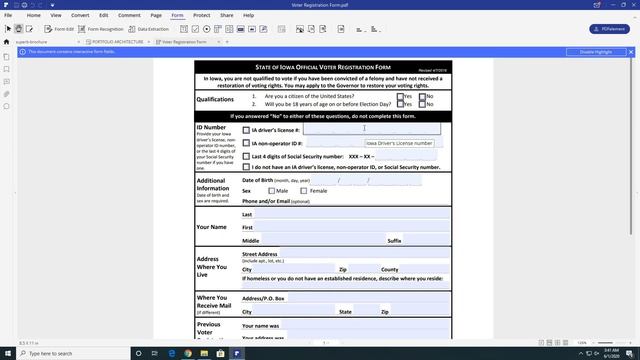
Task: Add a Push Button form control
Action: [x=241, y=29]
